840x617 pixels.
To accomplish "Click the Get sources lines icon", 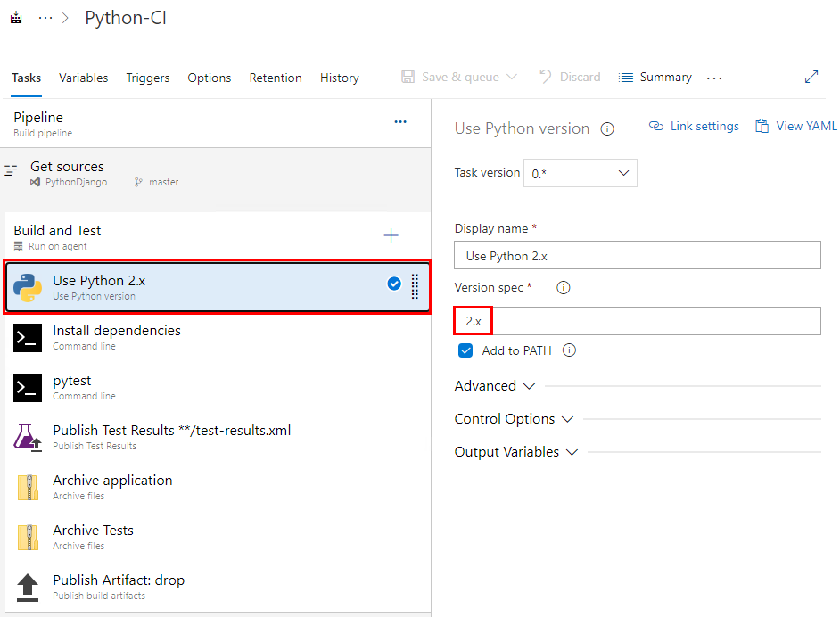I will click(x=12, y=170).
